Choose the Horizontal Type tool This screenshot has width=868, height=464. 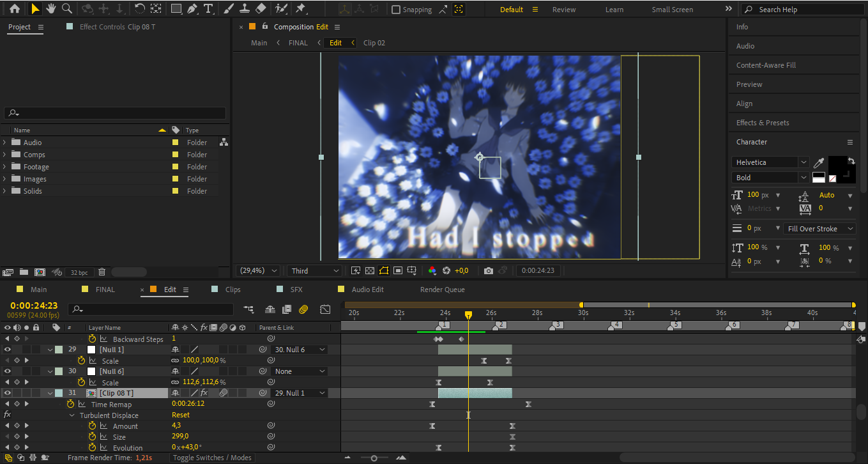pos(208,9)
